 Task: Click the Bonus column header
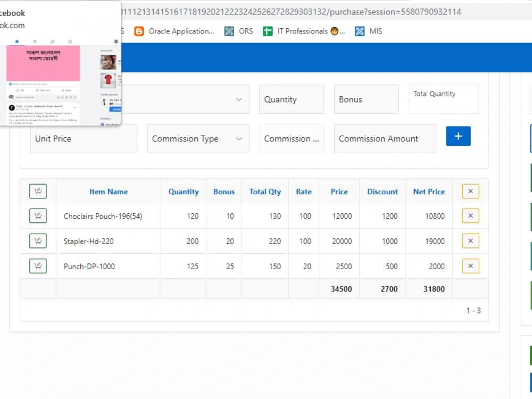[224, 192]
